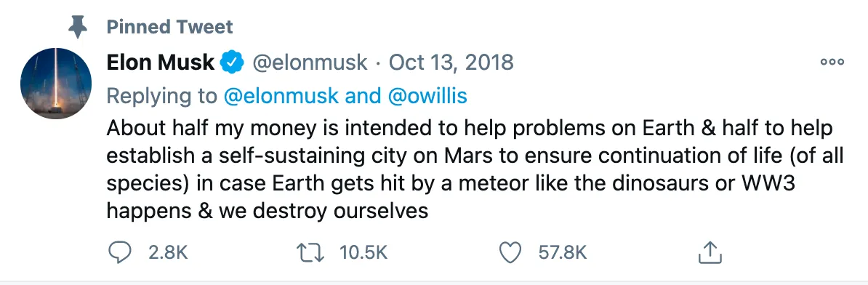Click 'happens & we destroy ourselves' text line
The width and height of the screenshot is (868, 285).
pyautogui.click(x=268, y=211)
